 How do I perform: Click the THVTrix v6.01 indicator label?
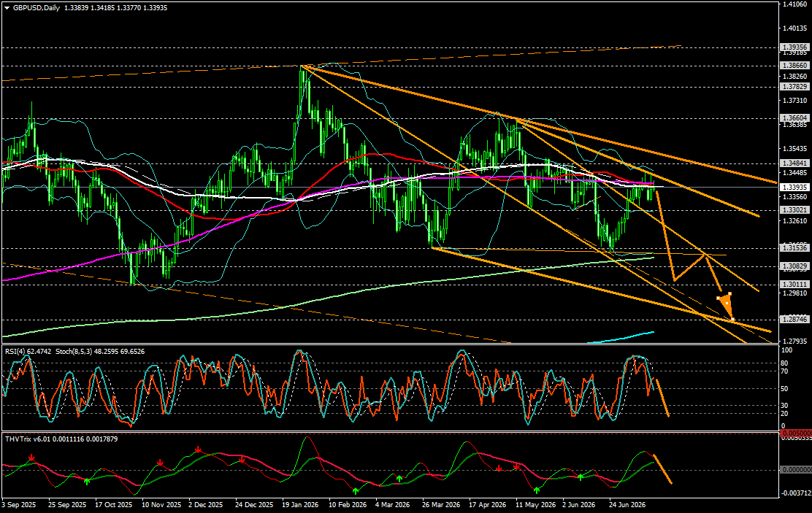[27, 439]
